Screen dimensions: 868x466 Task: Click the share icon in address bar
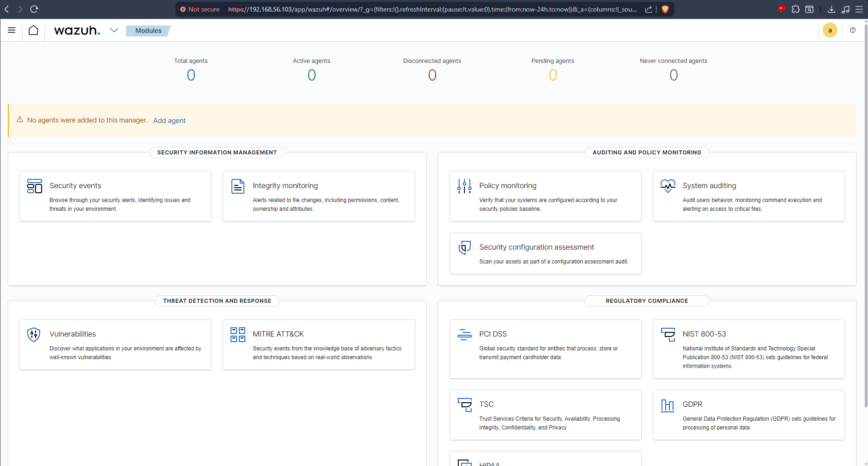click(649, 9)
